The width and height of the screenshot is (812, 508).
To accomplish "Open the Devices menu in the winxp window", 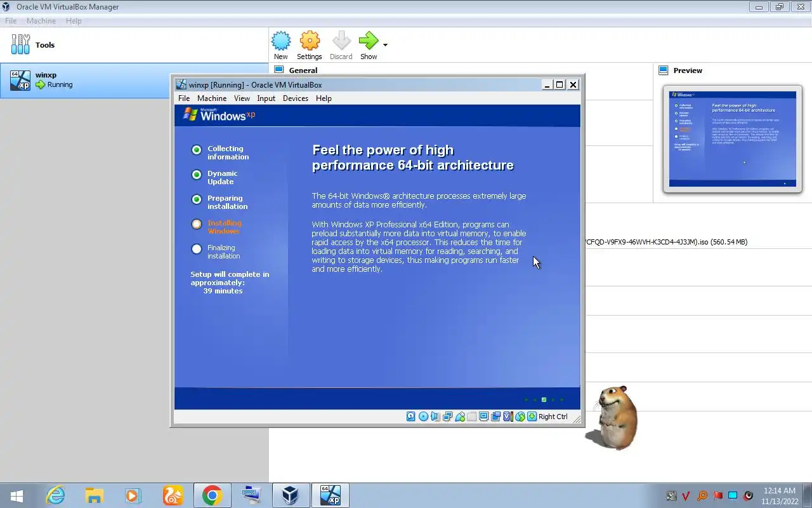I will coord(296,98).
